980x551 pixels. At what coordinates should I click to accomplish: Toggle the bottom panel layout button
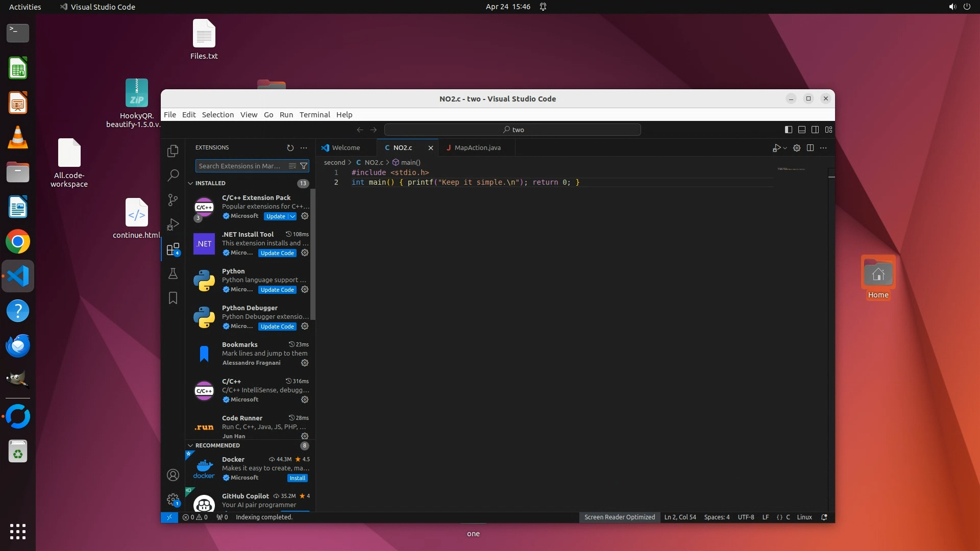[x=801, y=130]
